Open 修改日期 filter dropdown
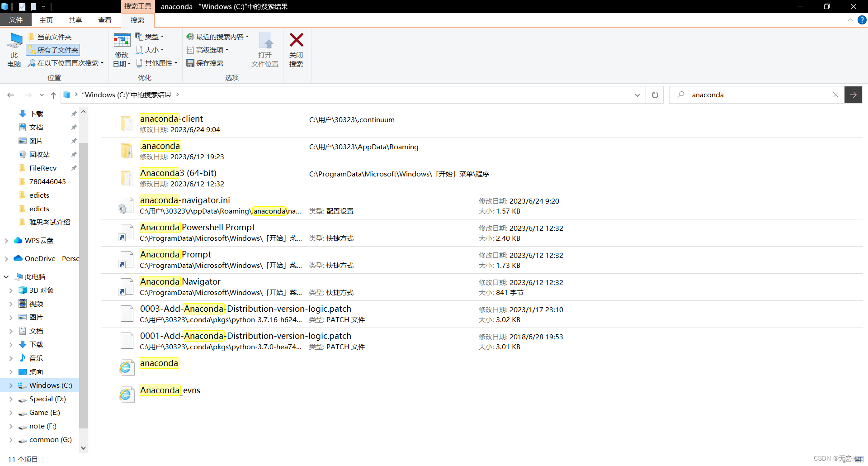Viewport: 868px width, 466px height. [x=122, y=50]
